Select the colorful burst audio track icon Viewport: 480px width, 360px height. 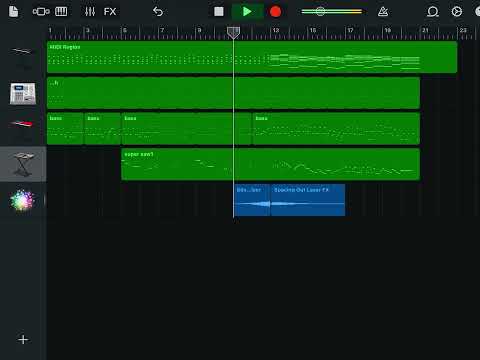pos(22,200)
